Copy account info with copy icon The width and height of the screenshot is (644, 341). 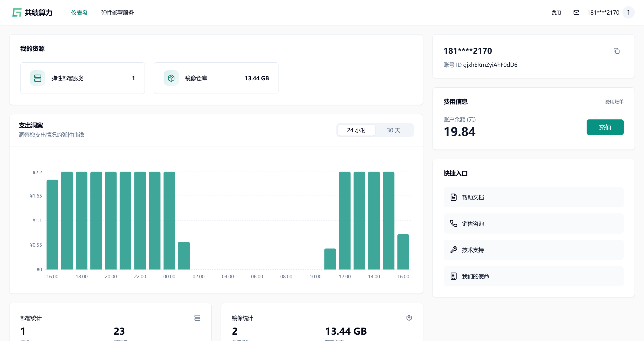(616, 51)
